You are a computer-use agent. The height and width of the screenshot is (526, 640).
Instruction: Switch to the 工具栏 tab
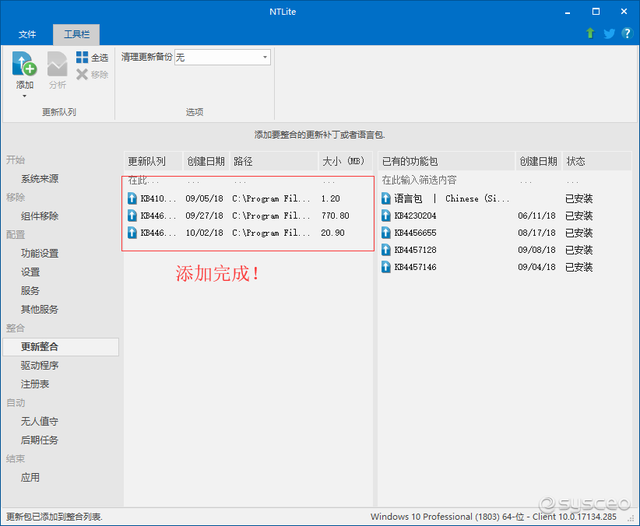tap(76, 34)
